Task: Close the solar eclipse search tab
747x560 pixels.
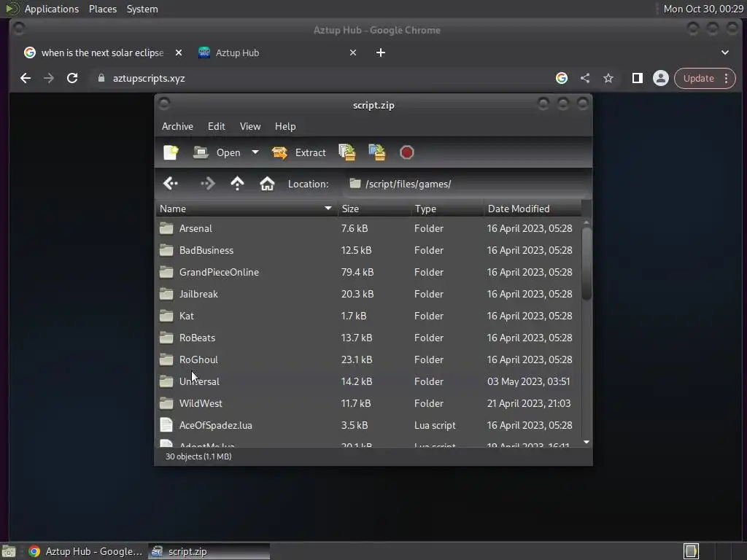Action: pos(179,52)
